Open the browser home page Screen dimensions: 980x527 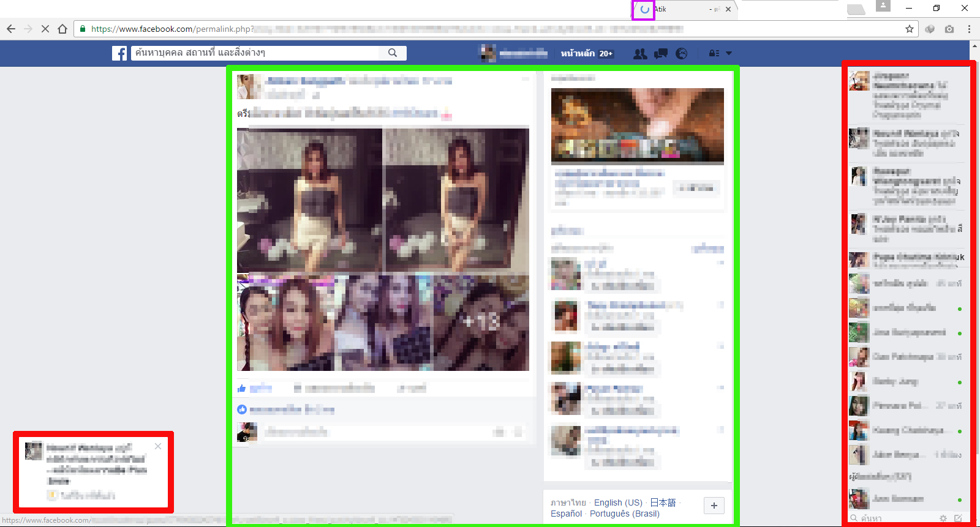[x=62, y=29]
